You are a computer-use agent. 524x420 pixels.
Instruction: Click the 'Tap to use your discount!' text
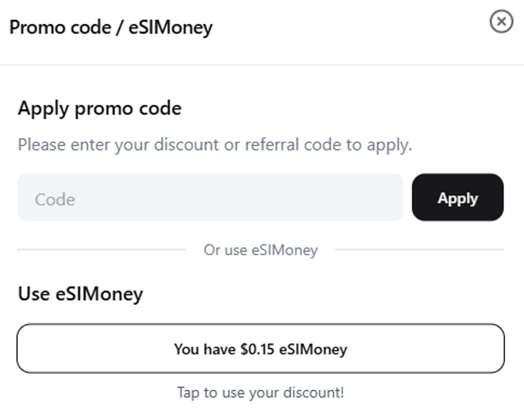tap(260, 393)
